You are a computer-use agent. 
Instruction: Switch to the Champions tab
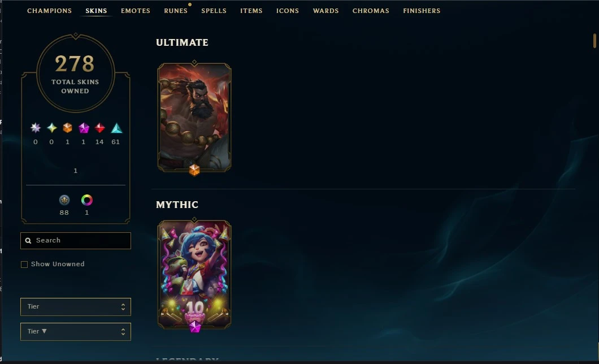click(x=49, y=11)
